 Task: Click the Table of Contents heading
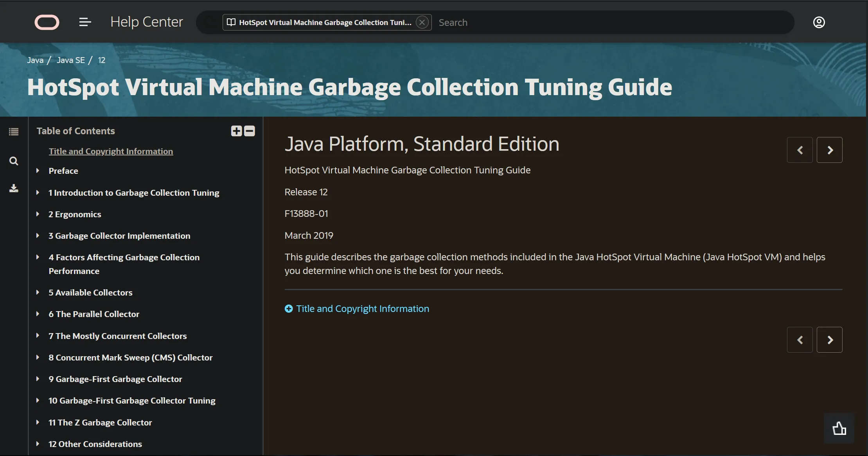[76, 131]
